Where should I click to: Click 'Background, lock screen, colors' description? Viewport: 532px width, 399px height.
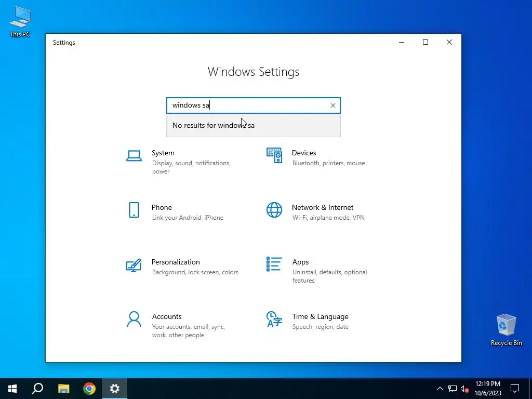(x=195, y=272)
